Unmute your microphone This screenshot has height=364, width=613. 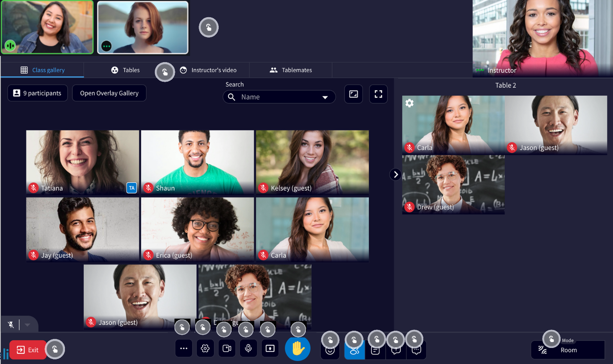tap(248, 348)
